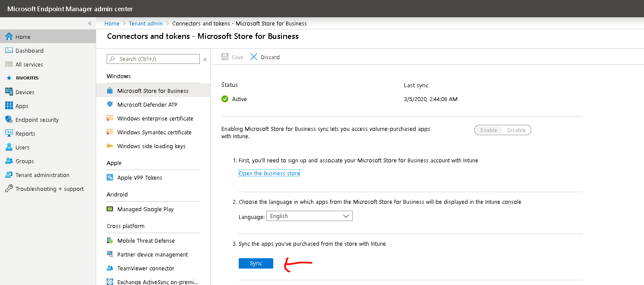
Task: Switch the sync toggle to Disable
Action: (516, 130)
